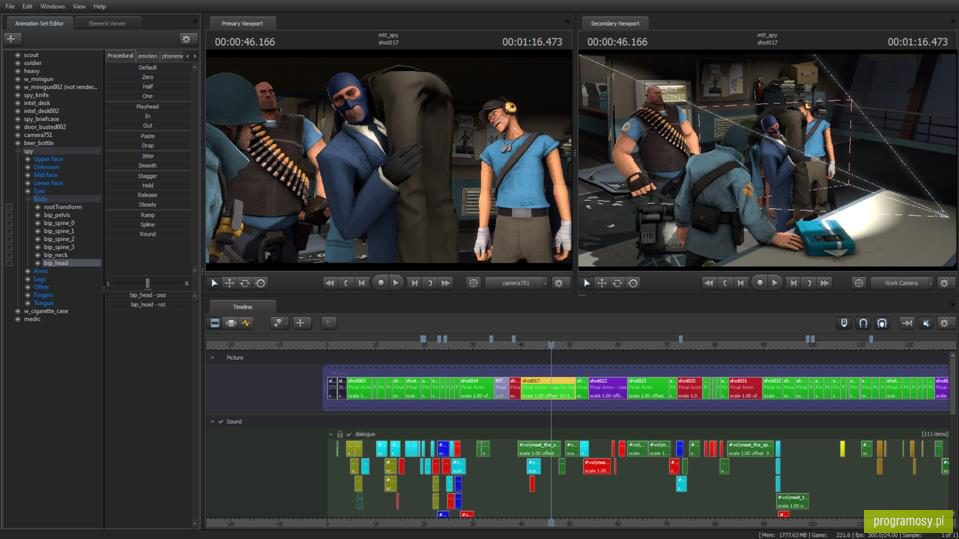Jump to first frame in Primary Viewport
The height and width of the screenshot is (539, 959).
point(330,283)
